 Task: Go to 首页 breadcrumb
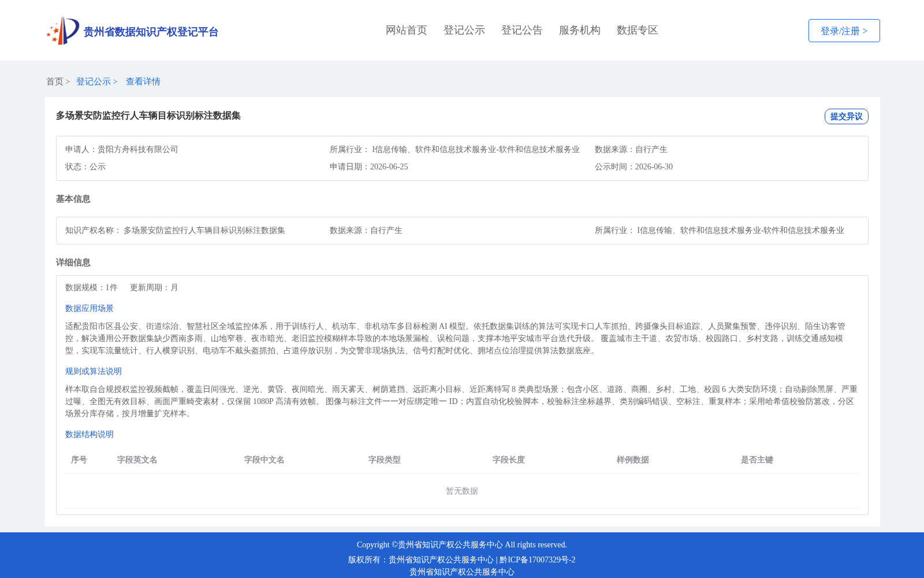[55, 81]
